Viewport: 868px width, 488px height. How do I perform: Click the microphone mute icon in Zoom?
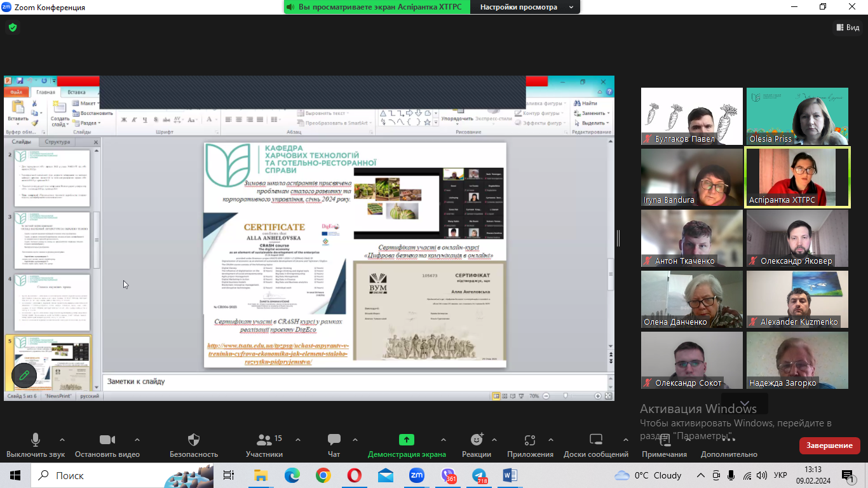pos(36,440)
